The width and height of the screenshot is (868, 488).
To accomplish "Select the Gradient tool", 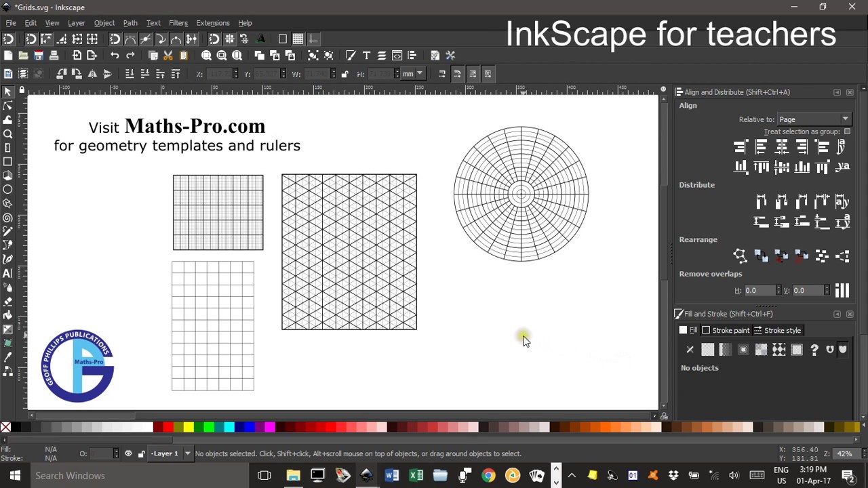I will [7, 329].
